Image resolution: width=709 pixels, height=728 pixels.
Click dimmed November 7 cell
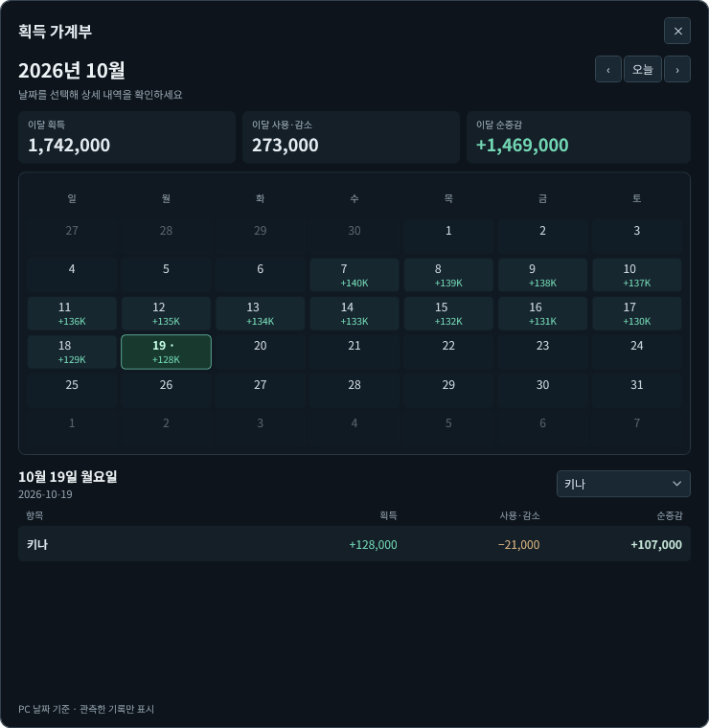click(x=637, y=429)
